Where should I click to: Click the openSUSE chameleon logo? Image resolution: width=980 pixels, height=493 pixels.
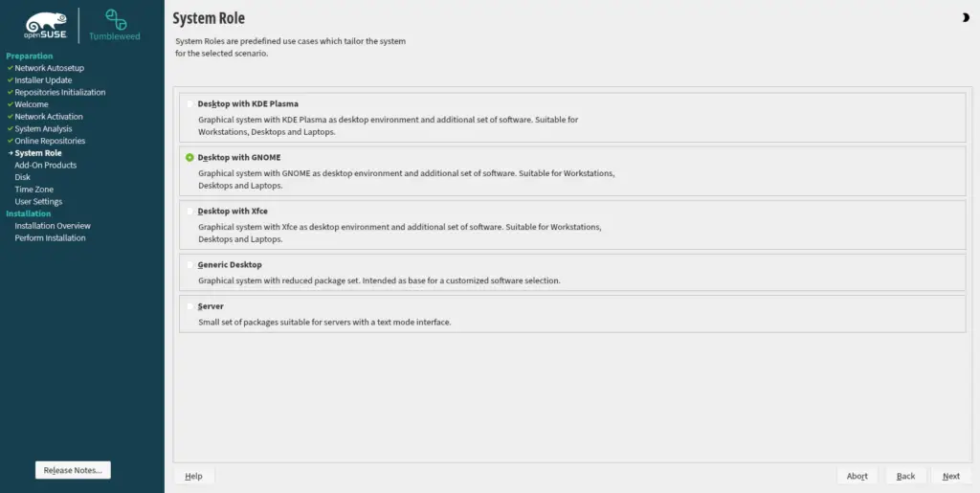pos(46,24)
